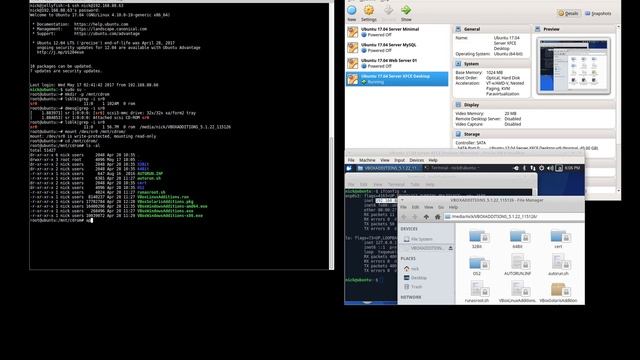The image size is (640, 360).
Task: Open View menu in VM window
Action: click(384, 160)
